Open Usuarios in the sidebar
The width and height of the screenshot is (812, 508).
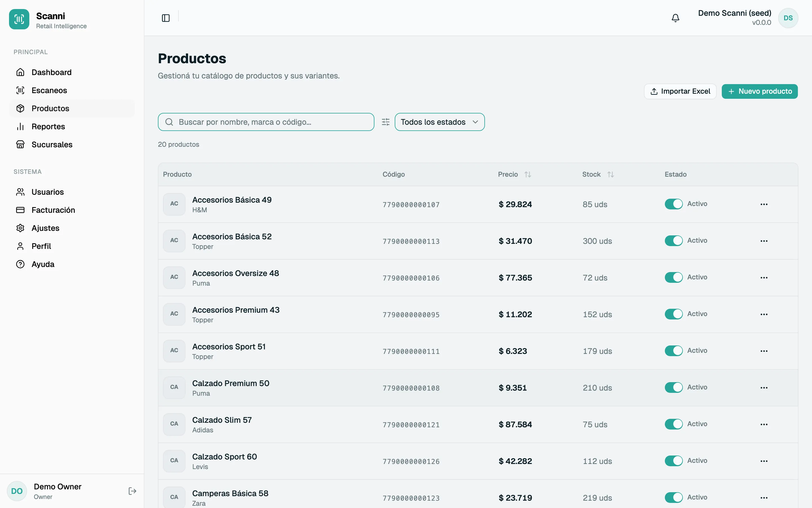[72, 192]
